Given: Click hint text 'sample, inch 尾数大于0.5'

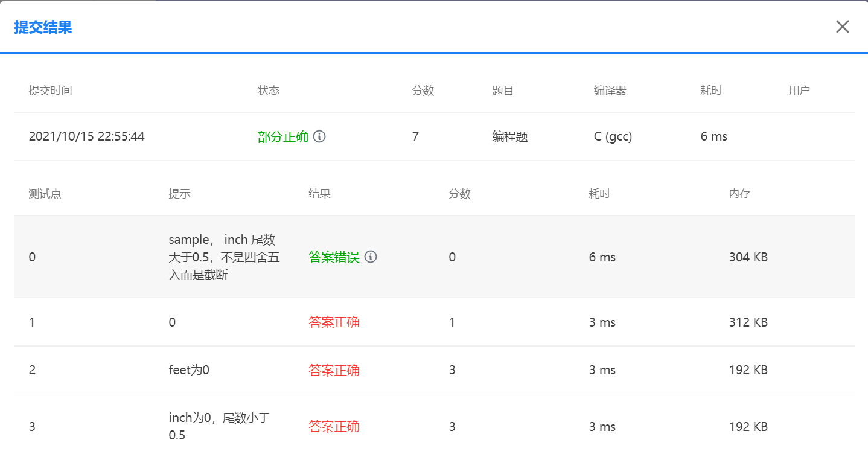Looking at the screenshot, I should 224,257.
